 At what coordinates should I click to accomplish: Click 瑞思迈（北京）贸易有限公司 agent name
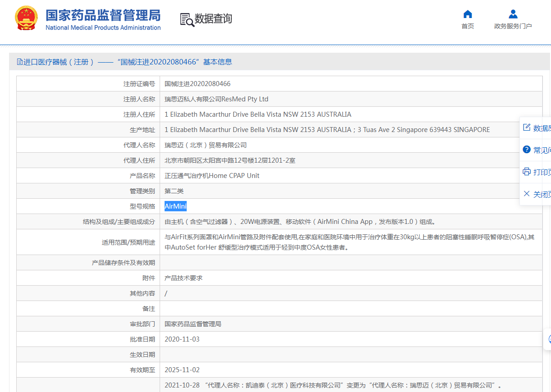pos(206,145)
